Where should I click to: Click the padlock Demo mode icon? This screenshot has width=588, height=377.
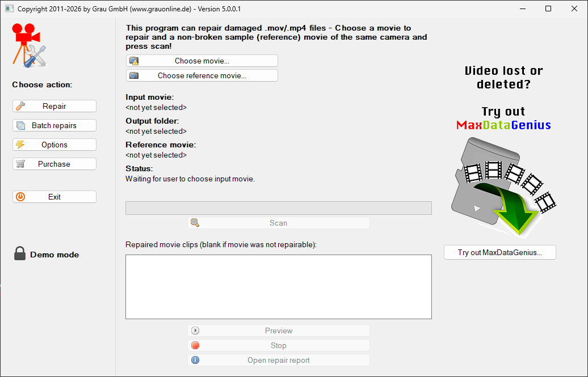20,253
